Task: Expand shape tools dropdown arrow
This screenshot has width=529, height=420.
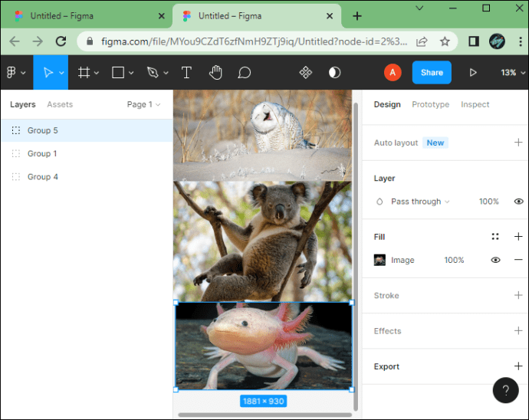Action: pyautogui.click(x=131, y=73)
